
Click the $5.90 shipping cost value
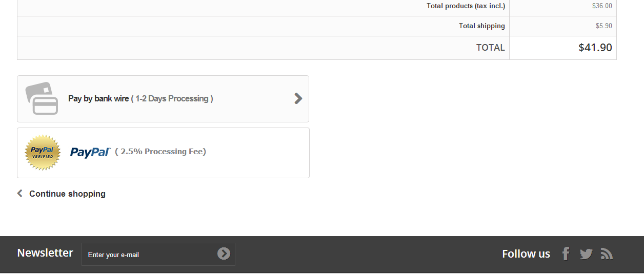pyautogui.click(x=603, y=26)
